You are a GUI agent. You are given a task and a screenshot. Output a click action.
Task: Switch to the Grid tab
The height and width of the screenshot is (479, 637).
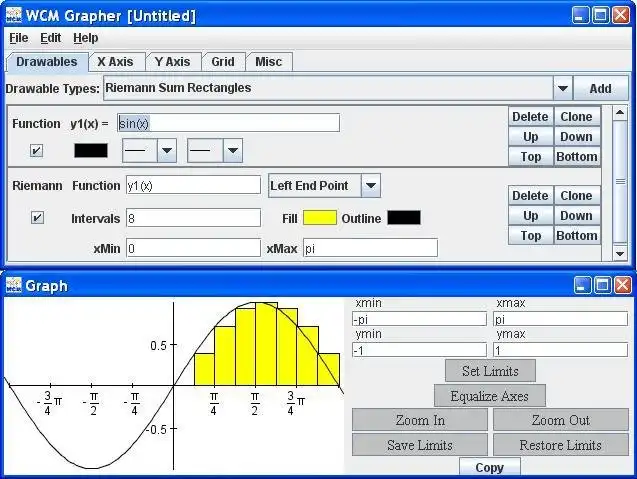(223, 62)
